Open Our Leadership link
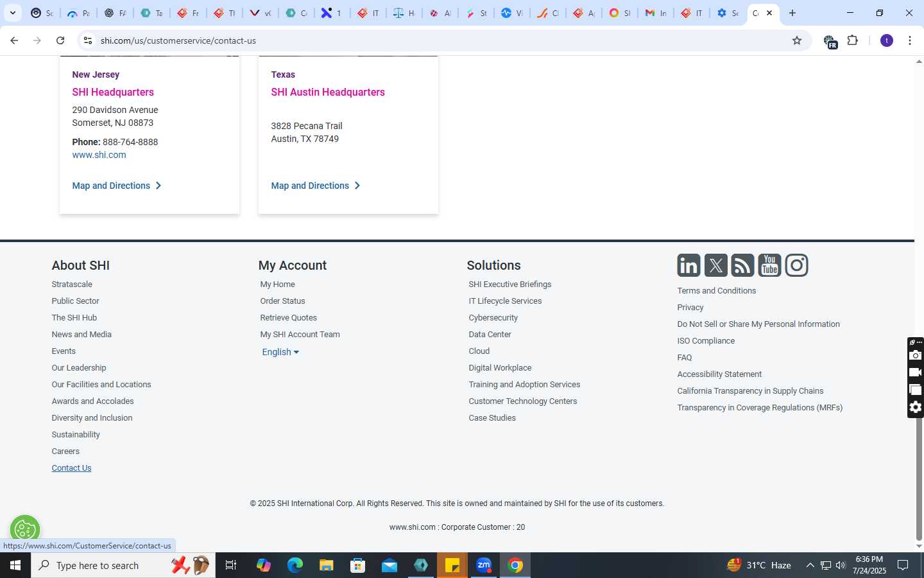The width and height of the screenshot is (924, 578). 79,368
